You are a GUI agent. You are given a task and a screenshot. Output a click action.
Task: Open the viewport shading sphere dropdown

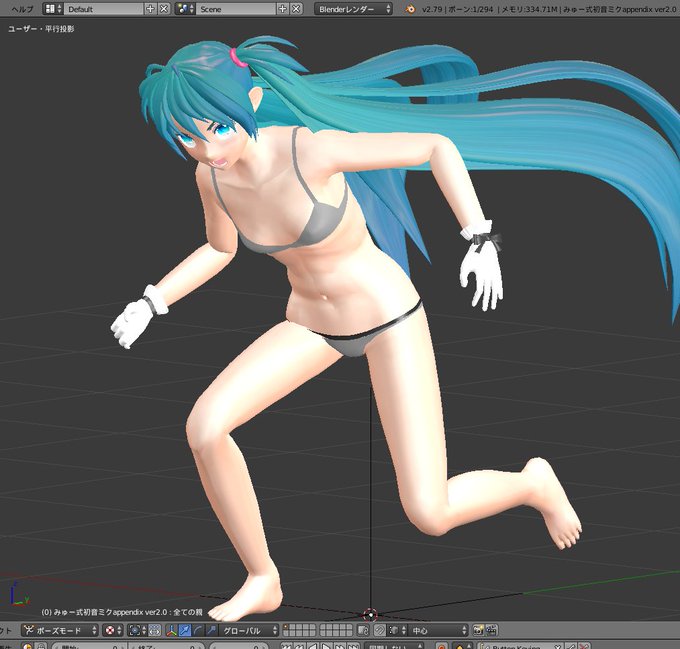[x=114, y=630]
